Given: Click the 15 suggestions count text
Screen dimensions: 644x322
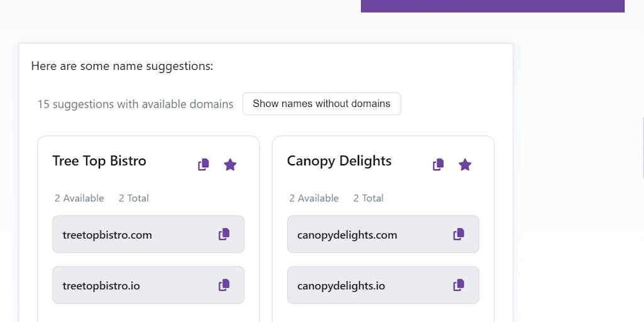Looking at the screenshot, I should click(x=135, y=104).
